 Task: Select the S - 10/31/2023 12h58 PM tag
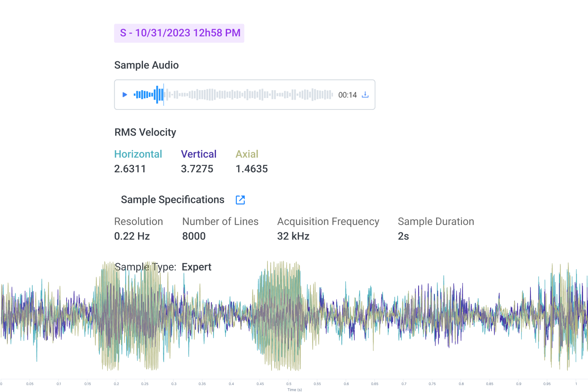click(179, 33)
